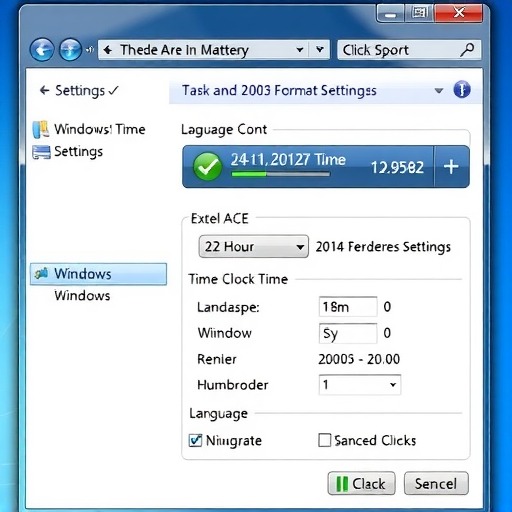Click the Renier label
This screenshot has height=512, width=512.
coord(217,359)
